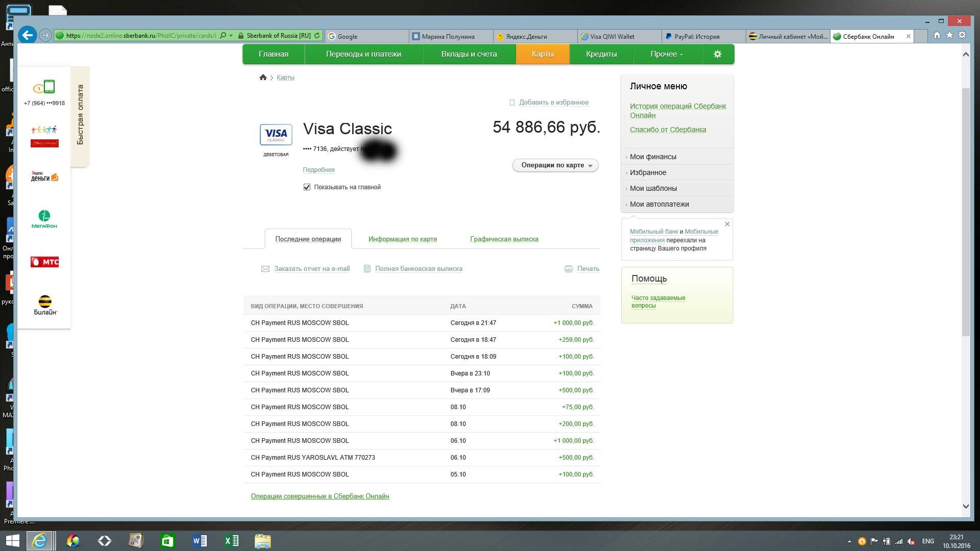The height and width of the screenshot is (551, 980).
Task: Go to 'Главная' menu item
Action: [274, 54]
